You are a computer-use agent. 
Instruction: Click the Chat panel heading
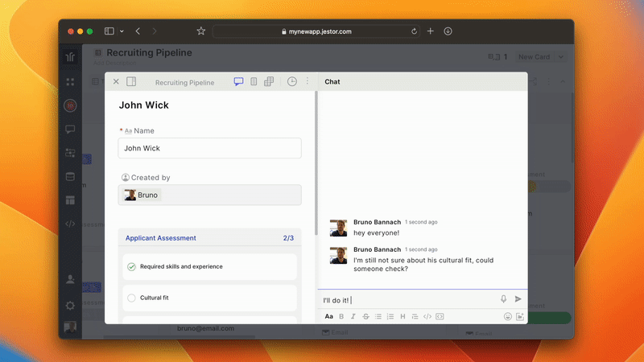tap(332, 82)
